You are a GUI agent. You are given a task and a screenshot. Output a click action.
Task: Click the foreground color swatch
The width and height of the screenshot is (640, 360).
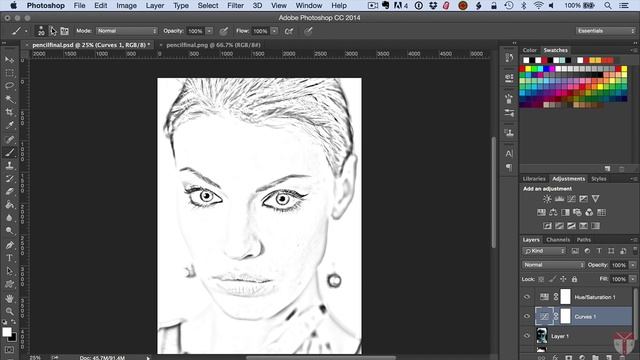(7, 332)
